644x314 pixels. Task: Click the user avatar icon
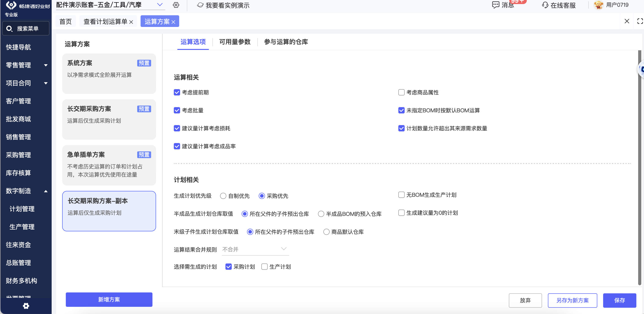pyautogui.click(x=598, y=5)
